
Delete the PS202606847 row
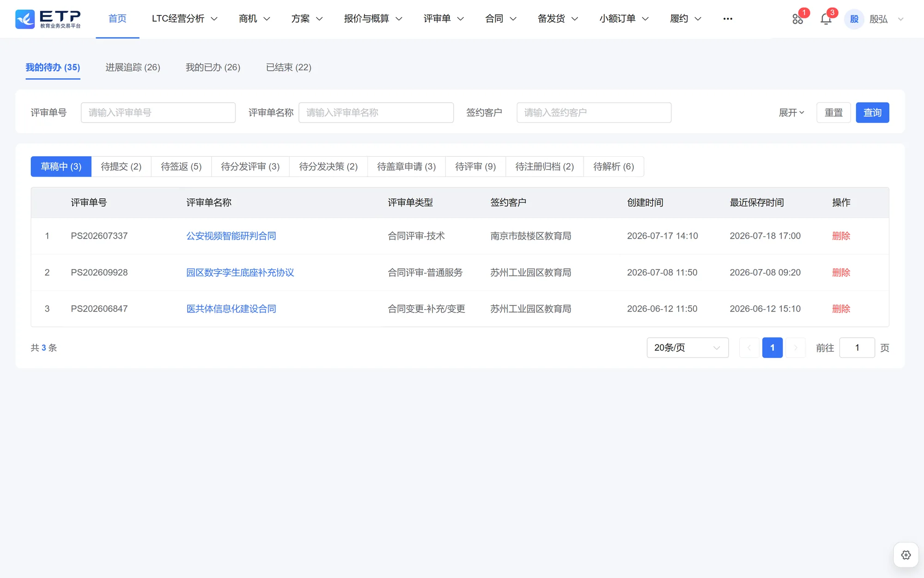point(841,308)
